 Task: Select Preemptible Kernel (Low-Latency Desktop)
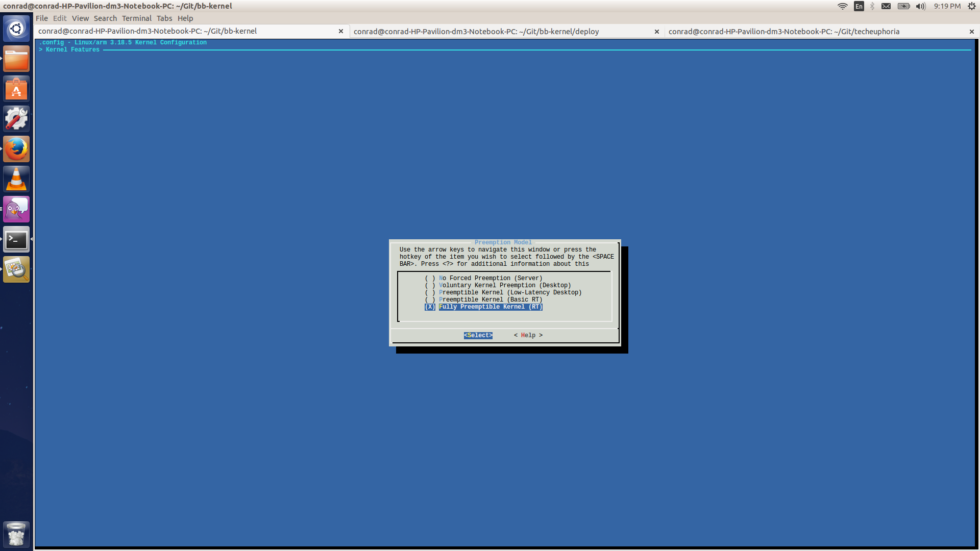click(503, 292)
